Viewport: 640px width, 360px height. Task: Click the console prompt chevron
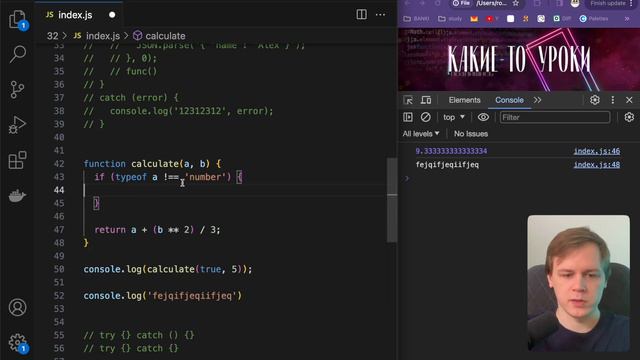pyautogui.click(x=407, y=178)
